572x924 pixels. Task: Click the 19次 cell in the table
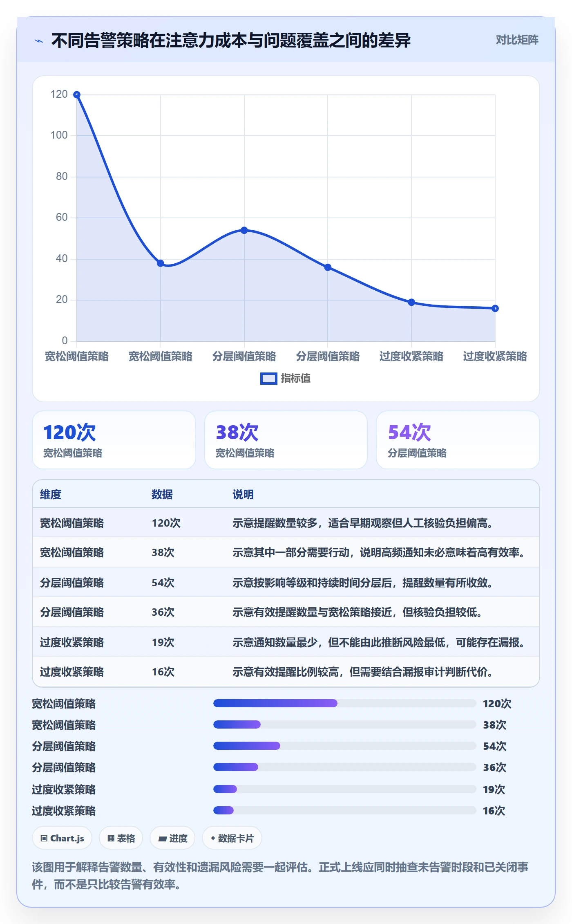tap(163, 642)
